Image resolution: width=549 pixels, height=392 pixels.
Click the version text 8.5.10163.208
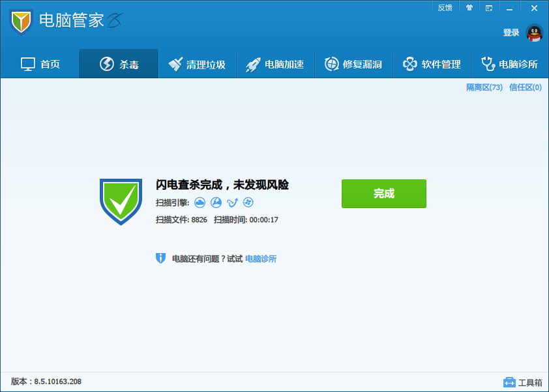click(x=58, y=382)
